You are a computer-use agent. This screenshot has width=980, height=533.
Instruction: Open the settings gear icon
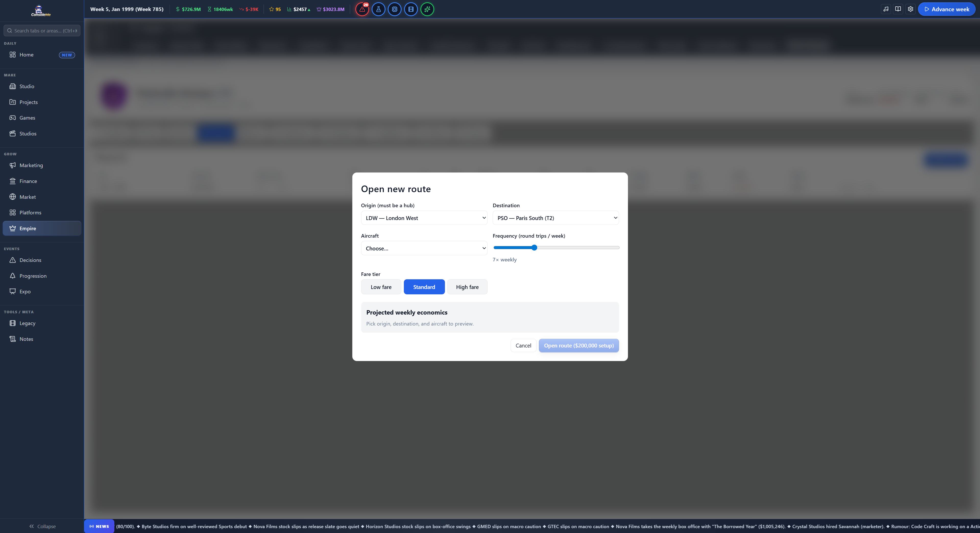[x=910, y=9]
